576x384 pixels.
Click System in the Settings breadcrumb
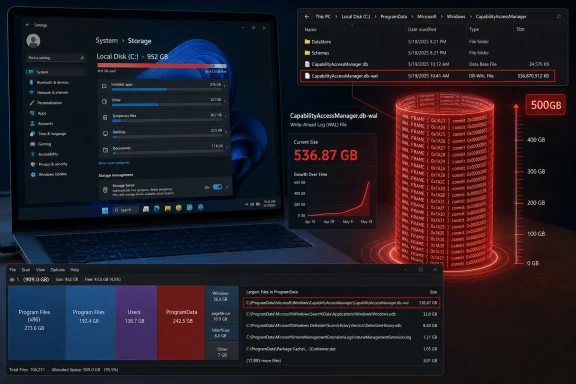107,40
